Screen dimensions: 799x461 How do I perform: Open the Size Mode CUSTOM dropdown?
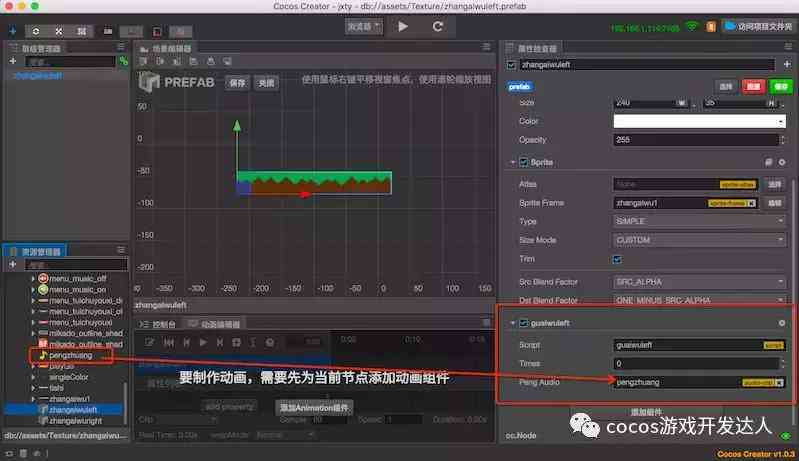(x=699, y=240)
